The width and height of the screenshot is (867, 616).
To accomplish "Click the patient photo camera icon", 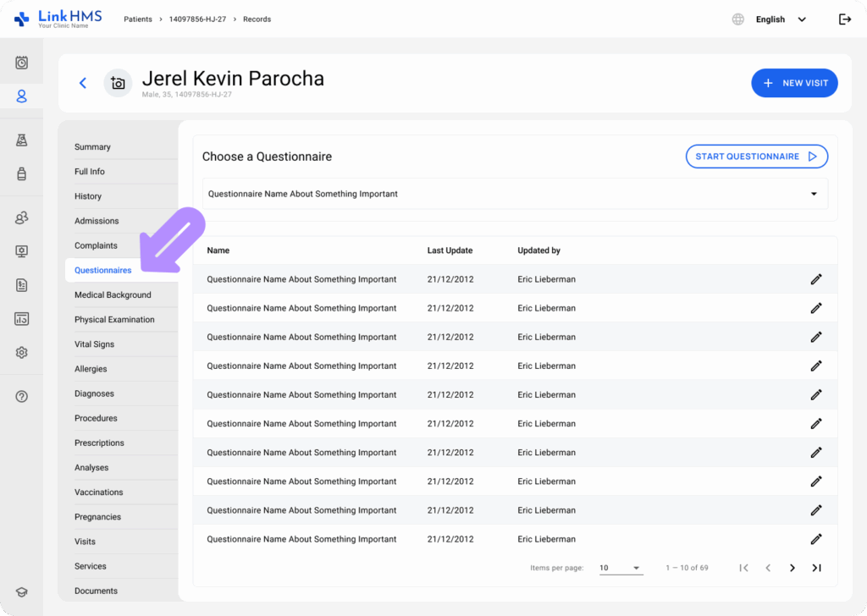I will (x=118, y=83).
